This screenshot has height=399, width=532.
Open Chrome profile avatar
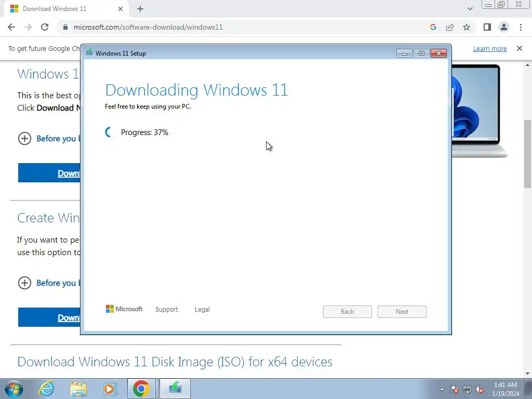(x=504, y=27)
